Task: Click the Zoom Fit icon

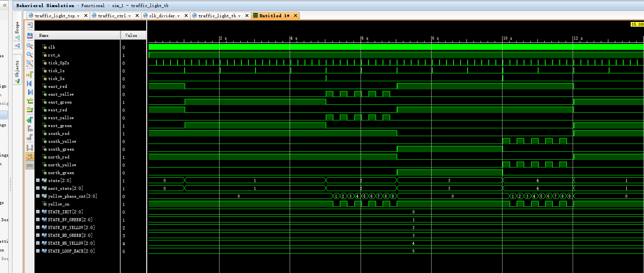Action: click(30, 64)
